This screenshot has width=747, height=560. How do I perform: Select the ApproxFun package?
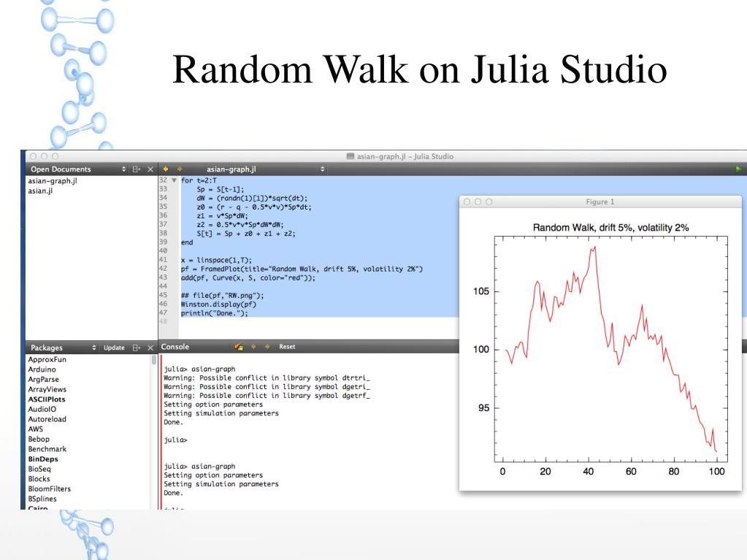pyautogui.click(x=47, y=359)
